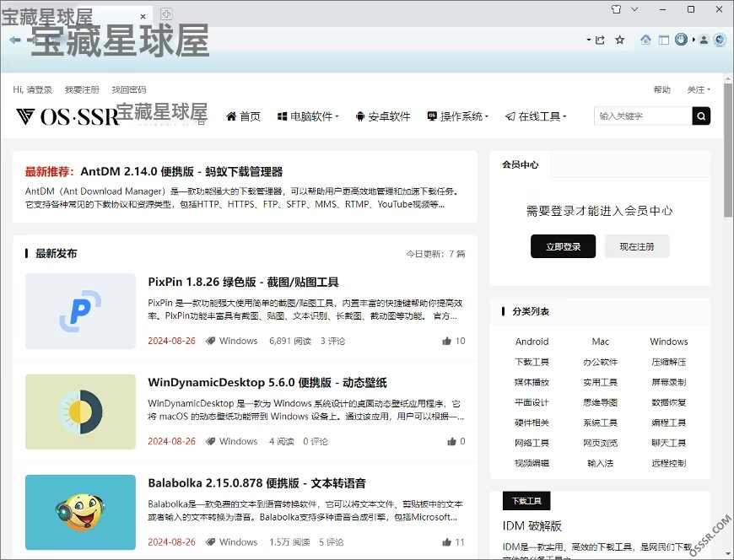The height and width of the screenshot is (560, 734).
Task: Open the 系统工具 category link
Action: 601,423
